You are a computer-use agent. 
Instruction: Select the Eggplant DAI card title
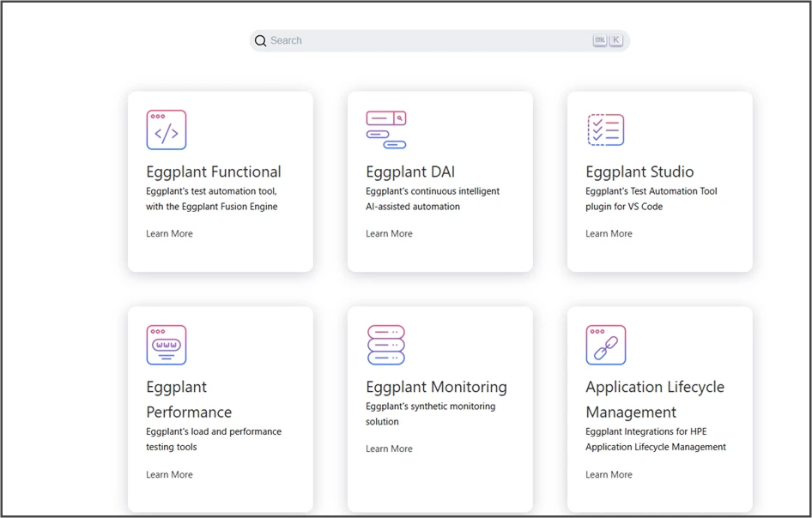pos(410,172)
